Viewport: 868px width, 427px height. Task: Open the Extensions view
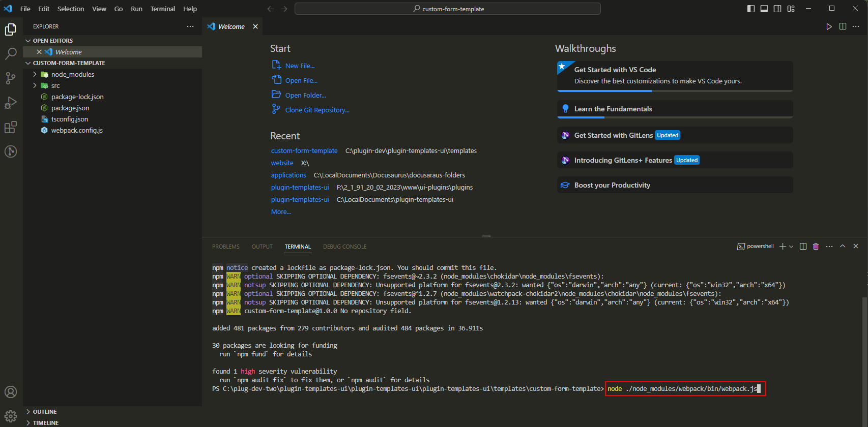pos(11,127)
